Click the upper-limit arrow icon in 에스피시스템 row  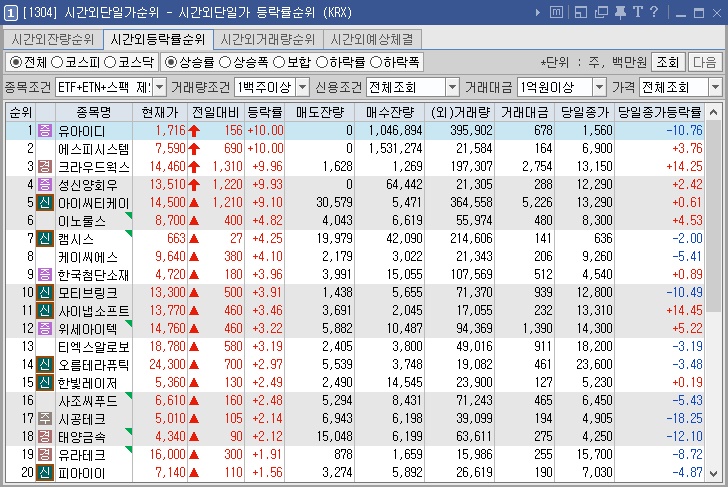coord(194,149)
